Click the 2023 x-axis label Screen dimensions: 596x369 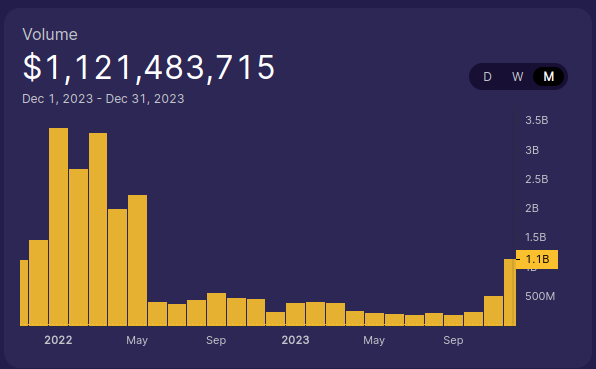[x=295, y=340]
